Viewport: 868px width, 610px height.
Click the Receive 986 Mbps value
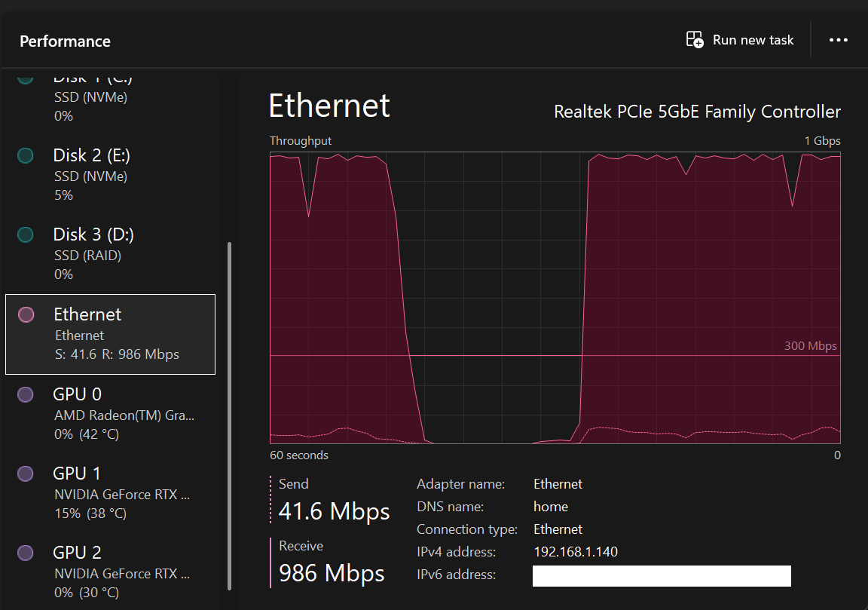click(332, 573)
